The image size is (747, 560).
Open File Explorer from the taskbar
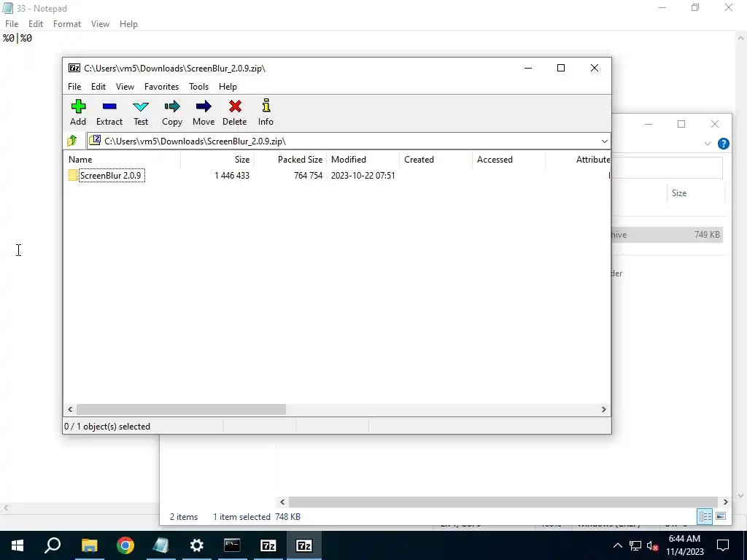coord(89,545)
